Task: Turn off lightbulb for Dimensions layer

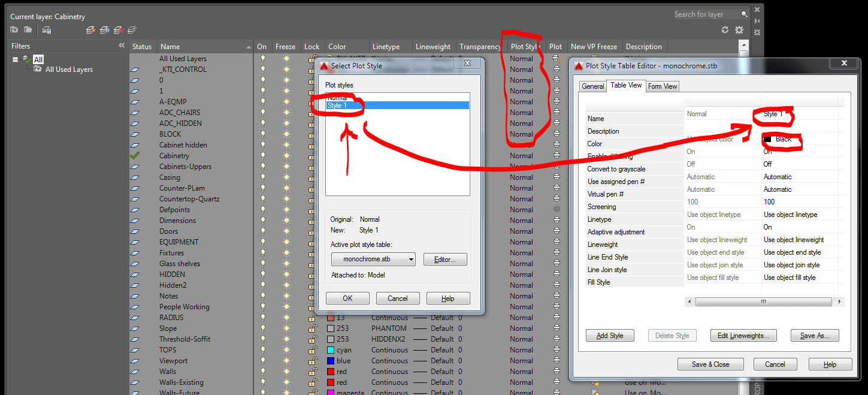Action: click(262, 221)
